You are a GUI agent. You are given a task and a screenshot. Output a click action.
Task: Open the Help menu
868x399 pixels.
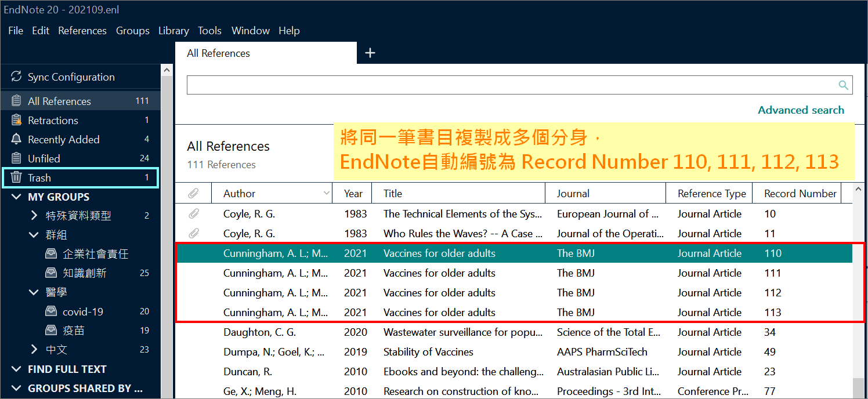coord(289,31)
